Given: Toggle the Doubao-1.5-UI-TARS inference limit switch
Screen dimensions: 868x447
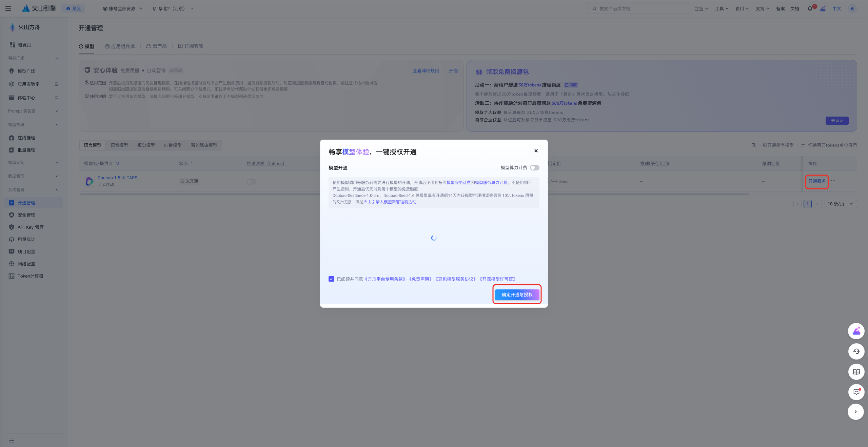Looking at the screenshot, I should 251,182.
